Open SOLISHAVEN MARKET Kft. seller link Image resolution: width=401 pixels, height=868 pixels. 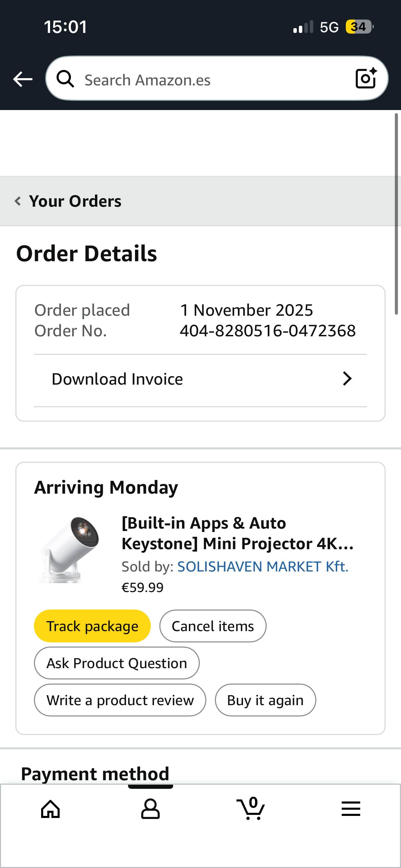point(263,567)
